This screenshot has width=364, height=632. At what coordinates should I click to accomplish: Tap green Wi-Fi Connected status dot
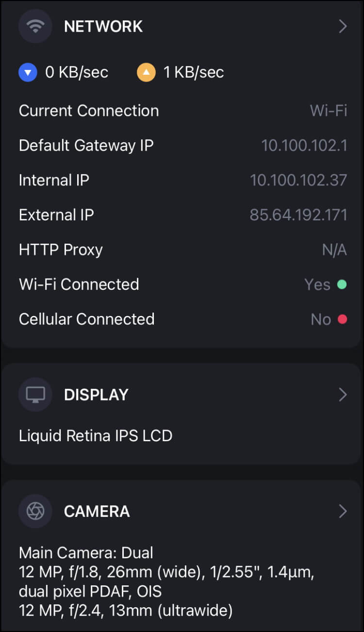[x=342, y=284]
